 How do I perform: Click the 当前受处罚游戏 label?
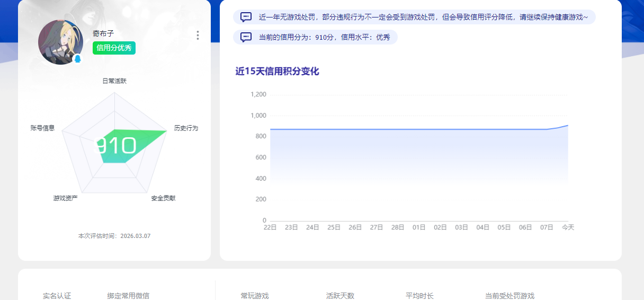pos(509,296)
